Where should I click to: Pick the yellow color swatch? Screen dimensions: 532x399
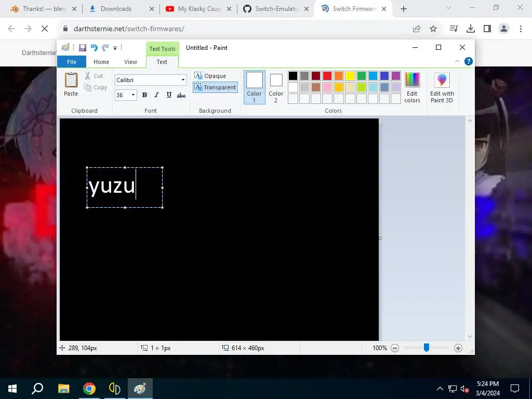tap(350, 76)
